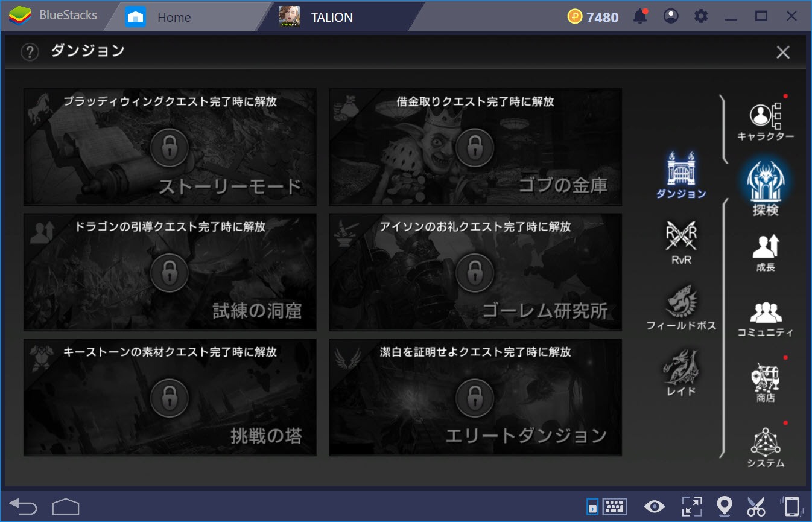Click the BlueStacks logo
The width and height of the screenshot is (812, 522).
click(x=20, y=16)
